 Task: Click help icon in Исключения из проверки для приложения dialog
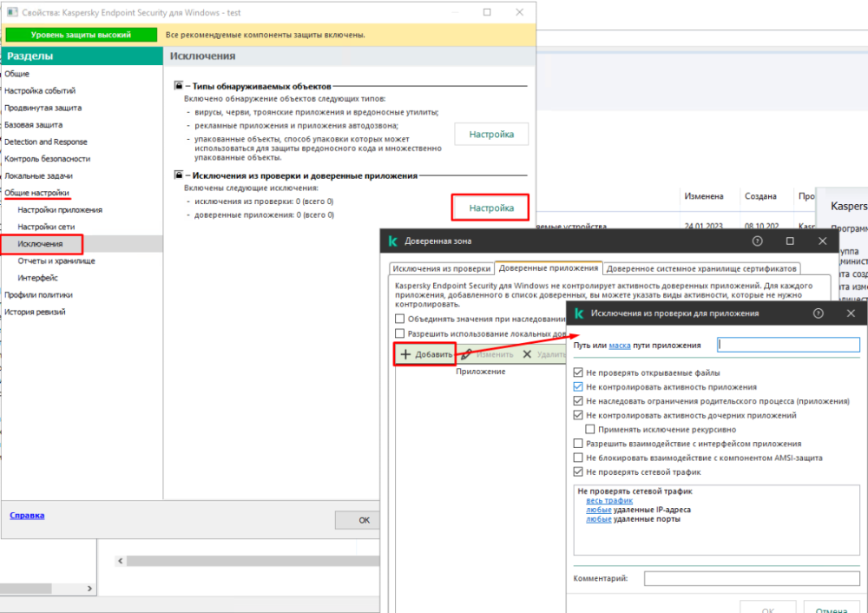819,313
